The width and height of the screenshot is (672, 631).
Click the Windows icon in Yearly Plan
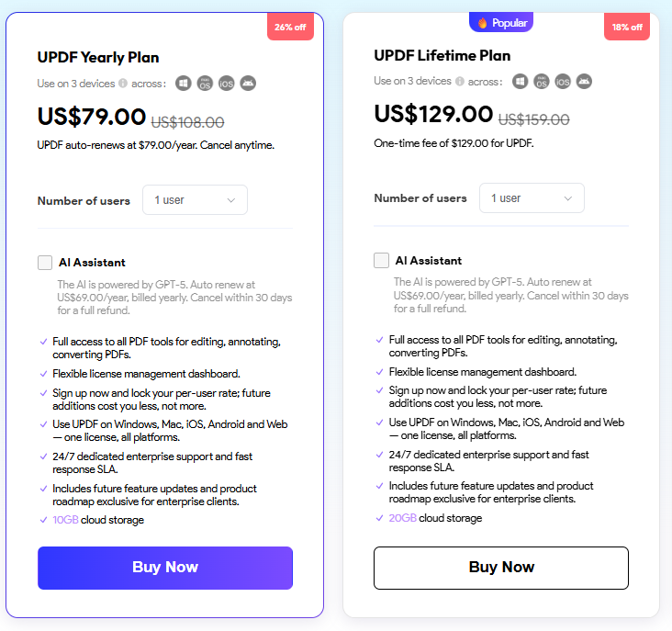click(x=184, y=84)
